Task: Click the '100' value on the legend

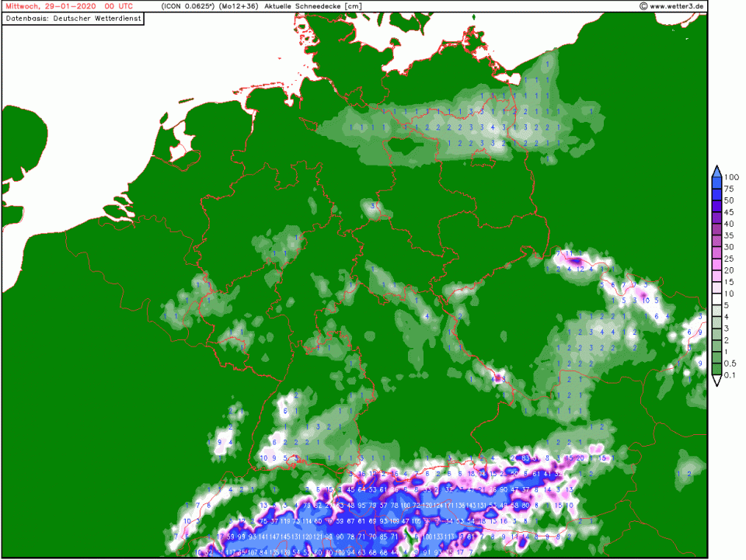Action: [730, 177]
